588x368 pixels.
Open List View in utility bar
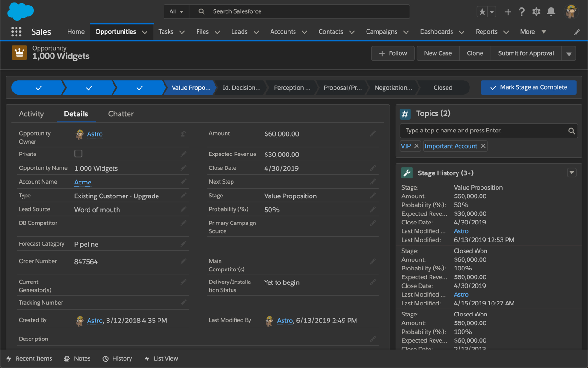[x=161, y=358]
